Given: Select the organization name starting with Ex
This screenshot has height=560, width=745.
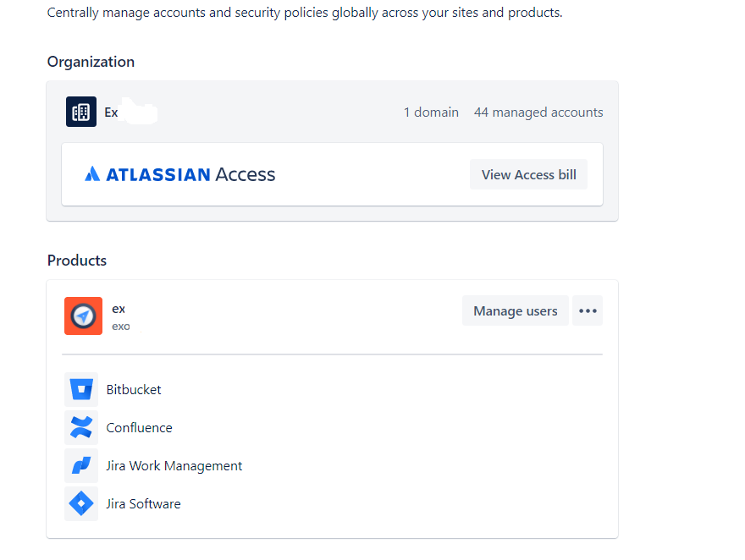Looking at the screenshot, I should pos(111,113).
